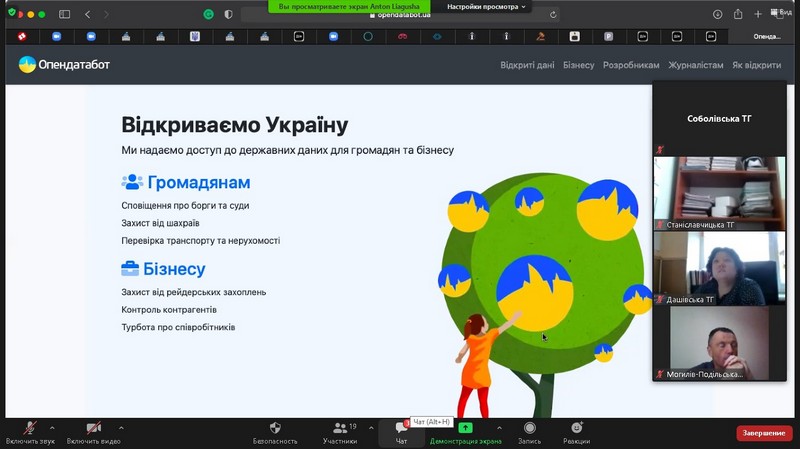Click the Вид view button at top right
This screenshot has width=800, height=449.
781,12
